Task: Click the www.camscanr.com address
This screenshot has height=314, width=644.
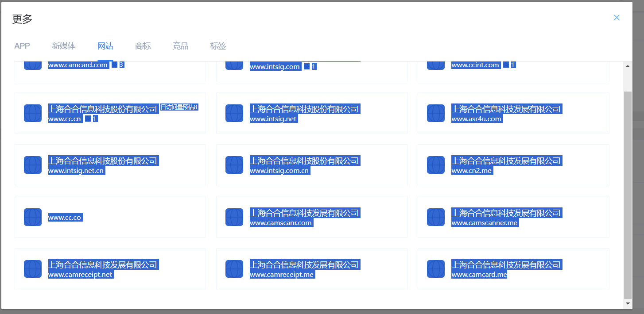Action: coord(281,223)
